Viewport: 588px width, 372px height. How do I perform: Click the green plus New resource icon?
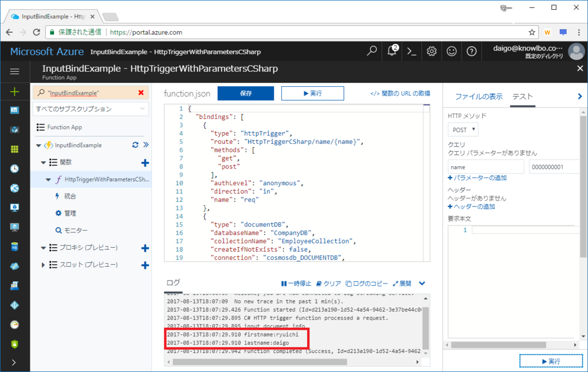click(x=14, y=91)
